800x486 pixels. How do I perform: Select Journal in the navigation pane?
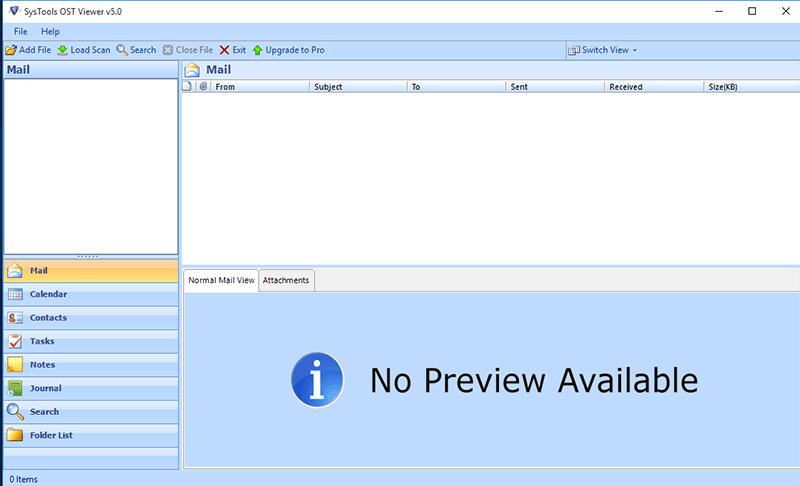[x=45, y=388]
